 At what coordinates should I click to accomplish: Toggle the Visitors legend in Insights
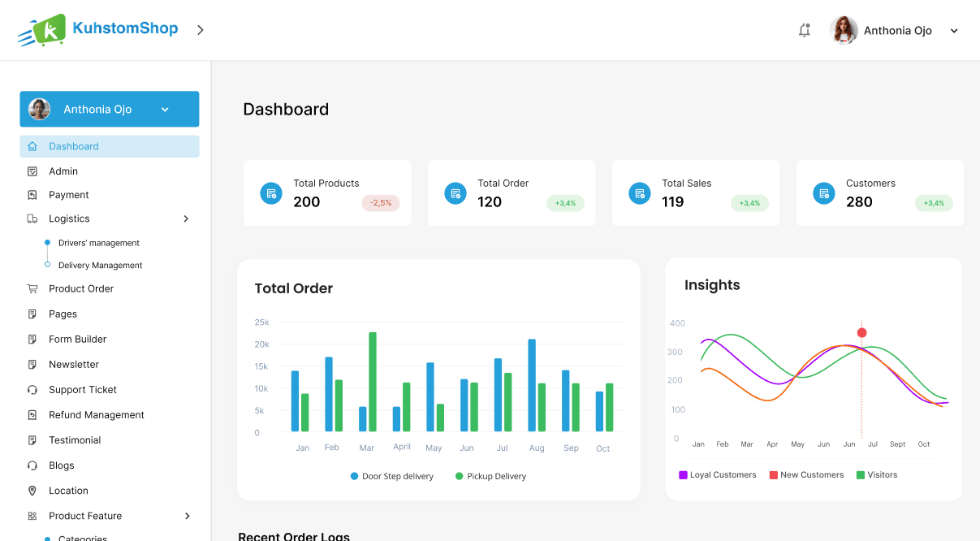point(876,474)
